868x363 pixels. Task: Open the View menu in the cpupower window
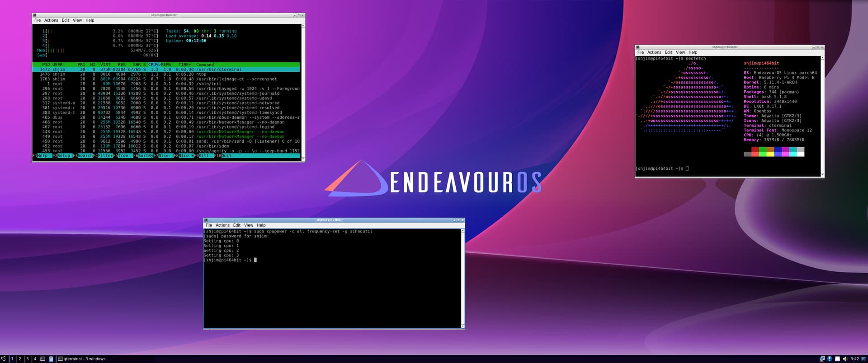click(249, 225)
